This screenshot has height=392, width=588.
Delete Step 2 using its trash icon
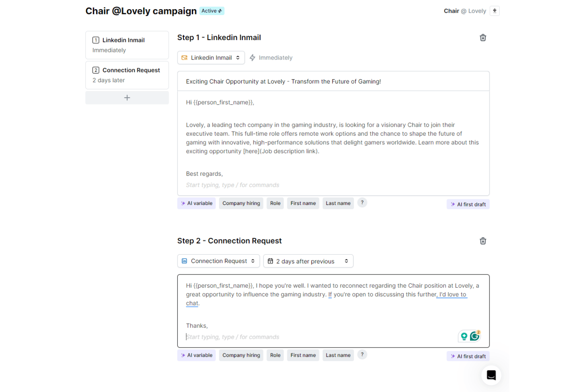(x=483, y=241)
